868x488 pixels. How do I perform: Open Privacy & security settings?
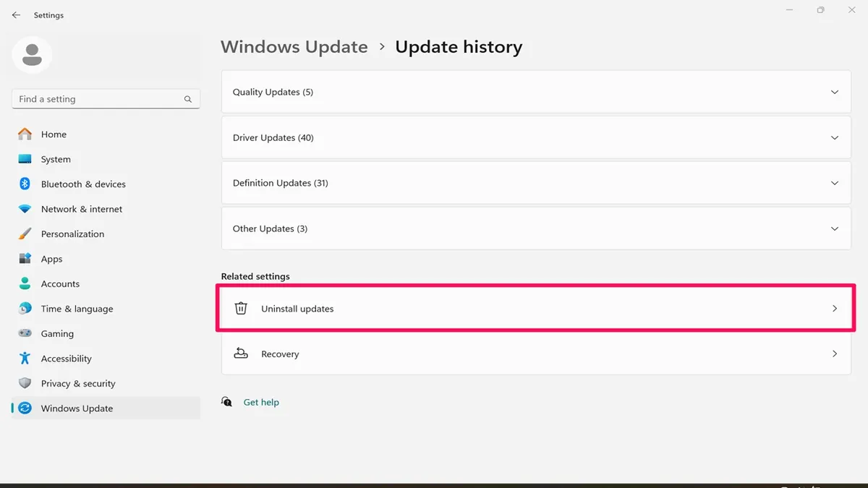tap(106, 383)
